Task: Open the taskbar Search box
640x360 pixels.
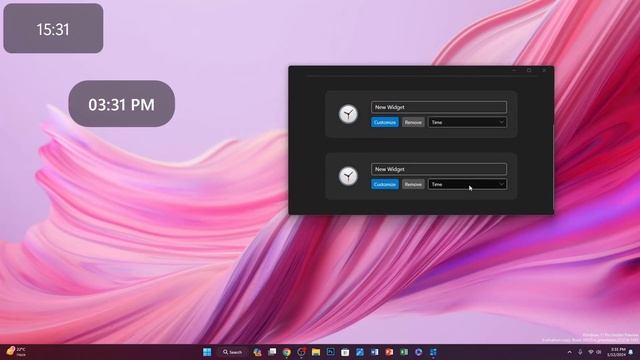Action: pos(233,352)
